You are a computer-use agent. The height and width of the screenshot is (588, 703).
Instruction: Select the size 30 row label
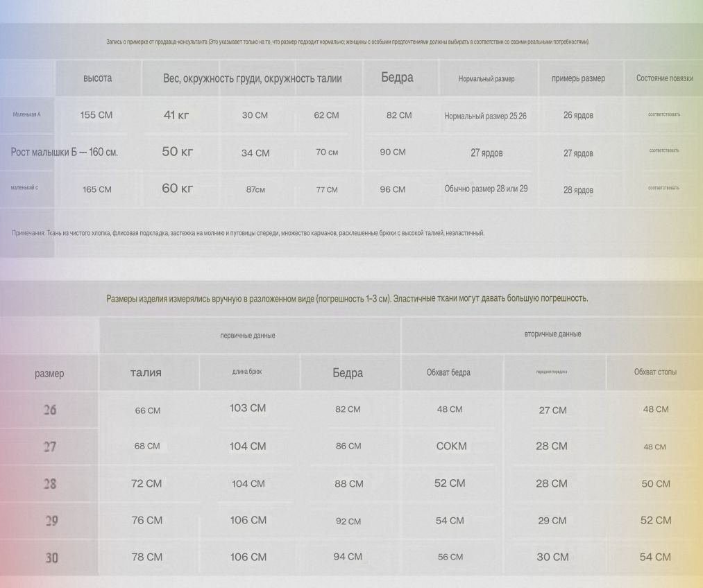point(51,557)
